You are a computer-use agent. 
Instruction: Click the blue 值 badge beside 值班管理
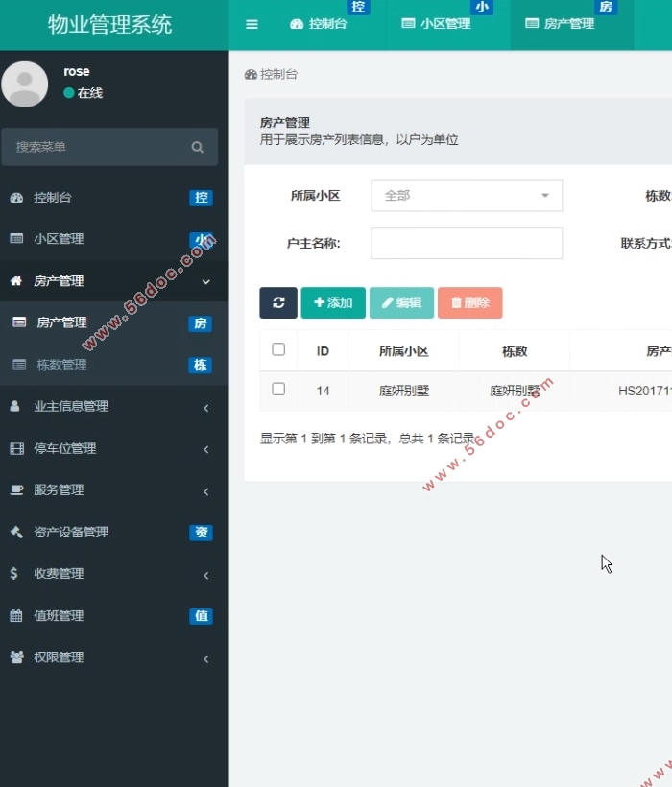tap(201, 616)
